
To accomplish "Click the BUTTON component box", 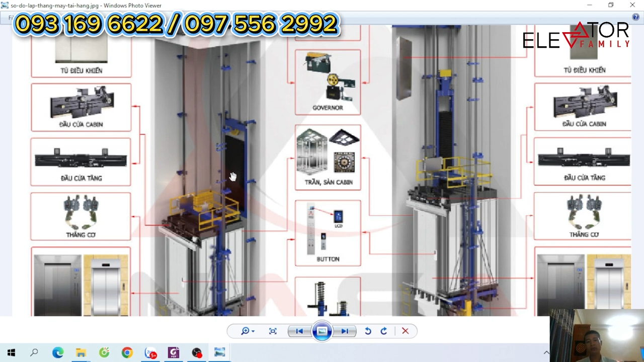I will click(x=328, y=233).
